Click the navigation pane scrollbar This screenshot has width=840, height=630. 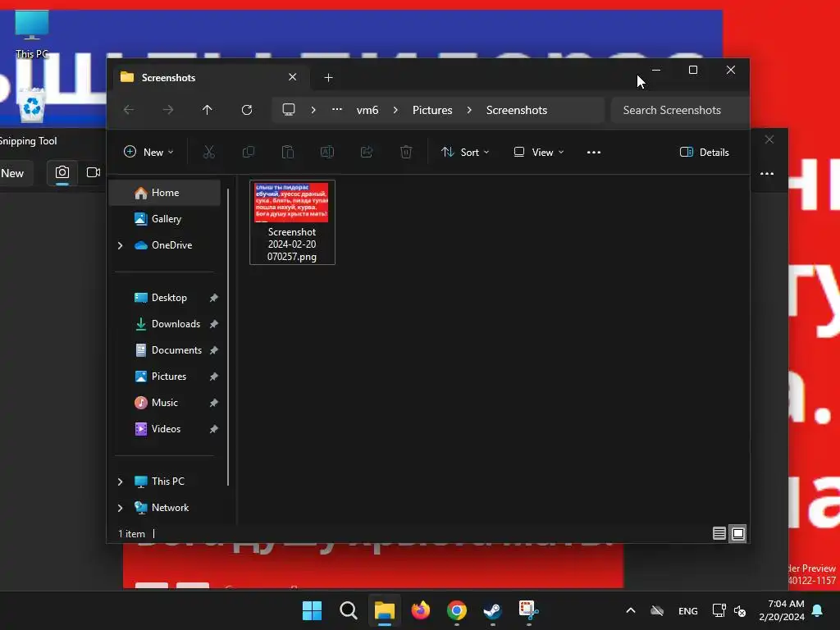point(228,337)
